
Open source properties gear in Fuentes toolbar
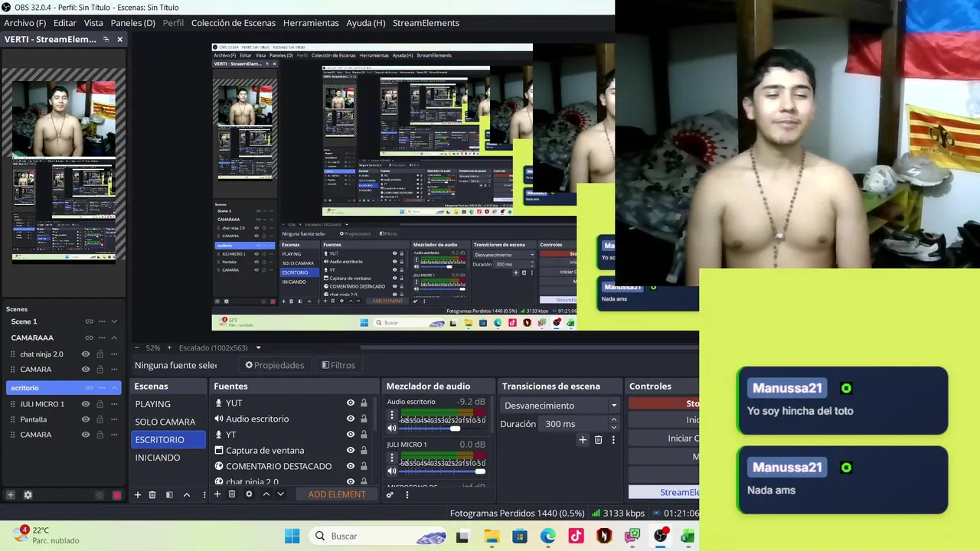pos(249,494)
